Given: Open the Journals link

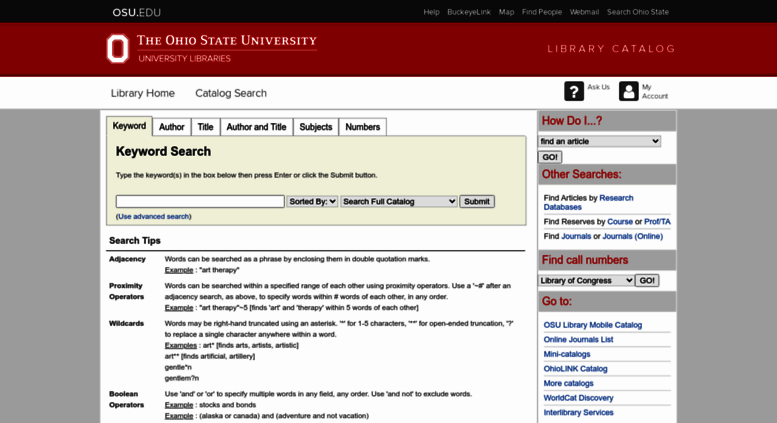Looking at the screenshot, I should point(576,236).
